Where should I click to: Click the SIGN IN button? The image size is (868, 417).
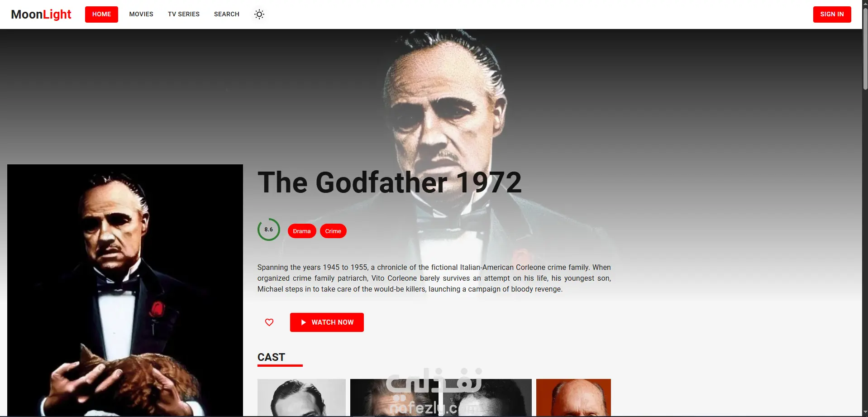click(x=832, y=14)
